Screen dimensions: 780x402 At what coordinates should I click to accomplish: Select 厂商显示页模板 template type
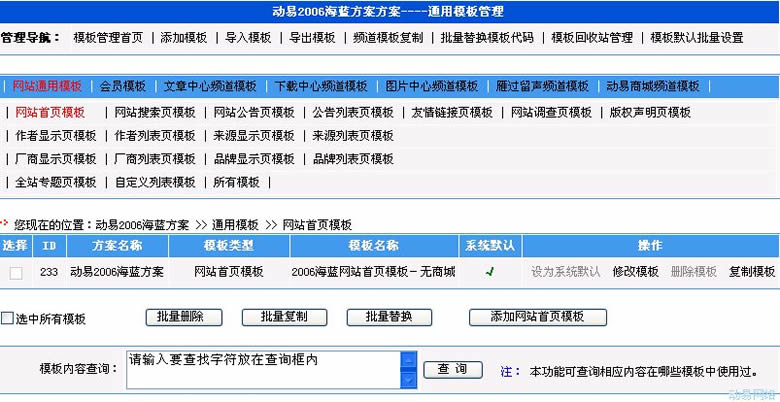tap(56, 159)
